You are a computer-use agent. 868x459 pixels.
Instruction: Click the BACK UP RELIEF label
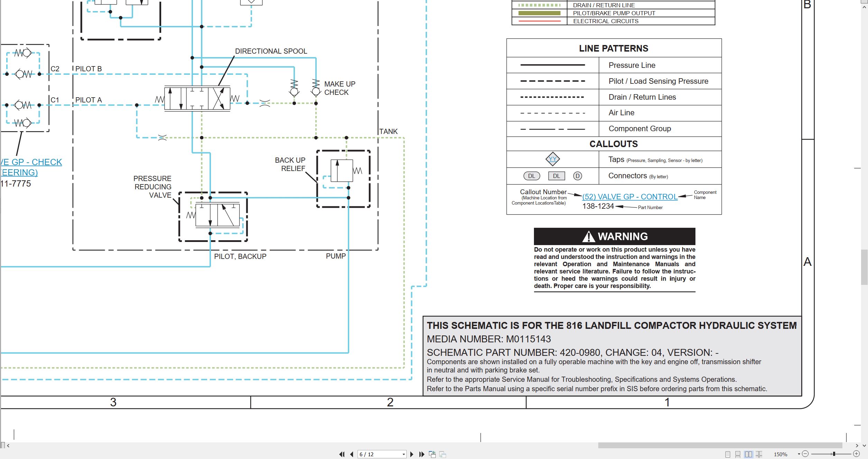pos(290,164)
